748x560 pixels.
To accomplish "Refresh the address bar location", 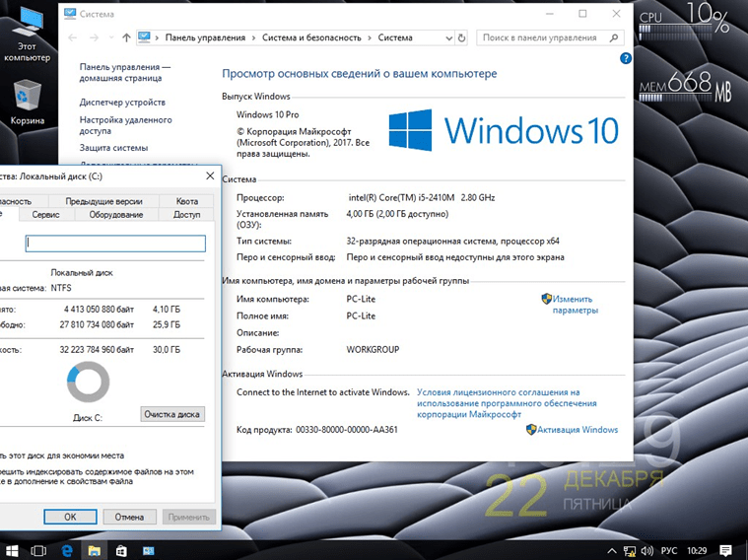I will tap(462, 37).
